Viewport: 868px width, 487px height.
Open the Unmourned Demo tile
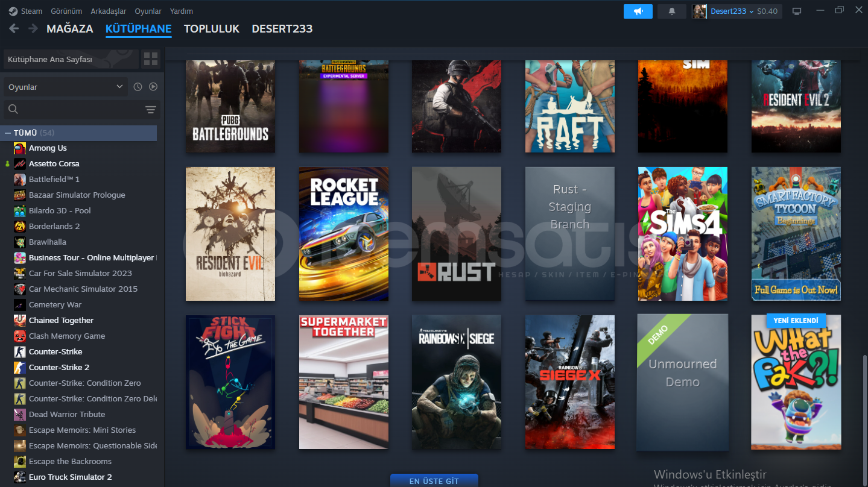[x=682, y=382]
